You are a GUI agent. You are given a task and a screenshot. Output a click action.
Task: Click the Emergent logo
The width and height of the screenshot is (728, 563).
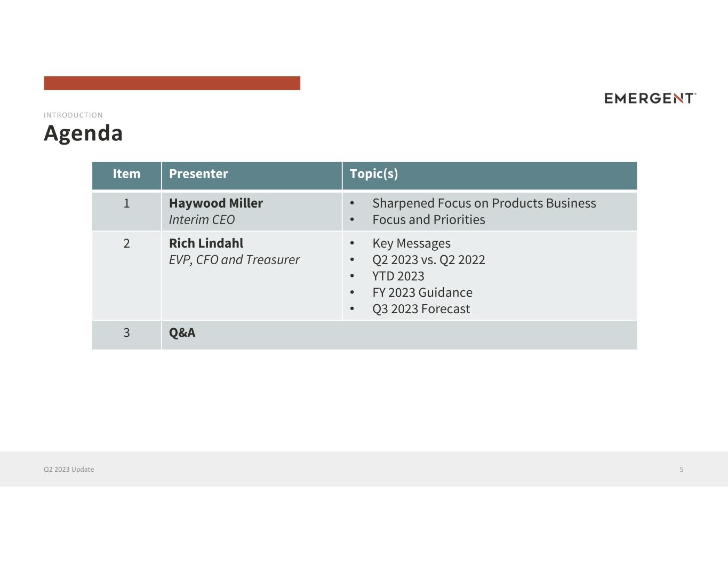650,98
